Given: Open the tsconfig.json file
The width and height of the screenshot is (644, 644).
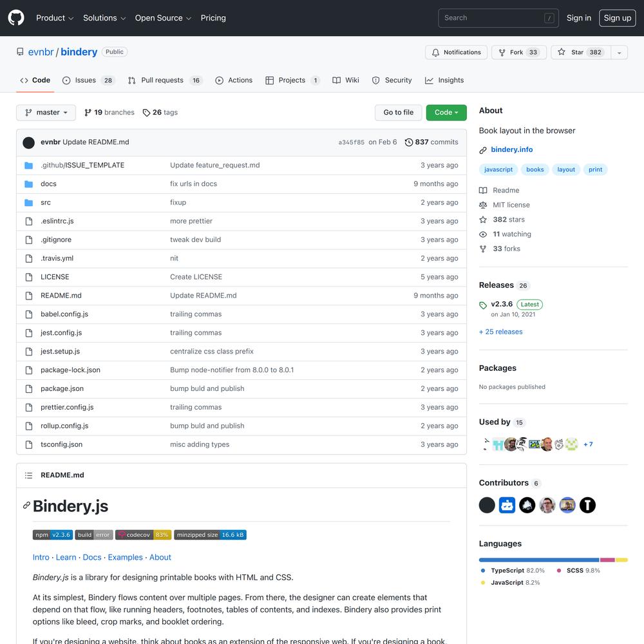Looking at the screenshot, I should point(62,444).
